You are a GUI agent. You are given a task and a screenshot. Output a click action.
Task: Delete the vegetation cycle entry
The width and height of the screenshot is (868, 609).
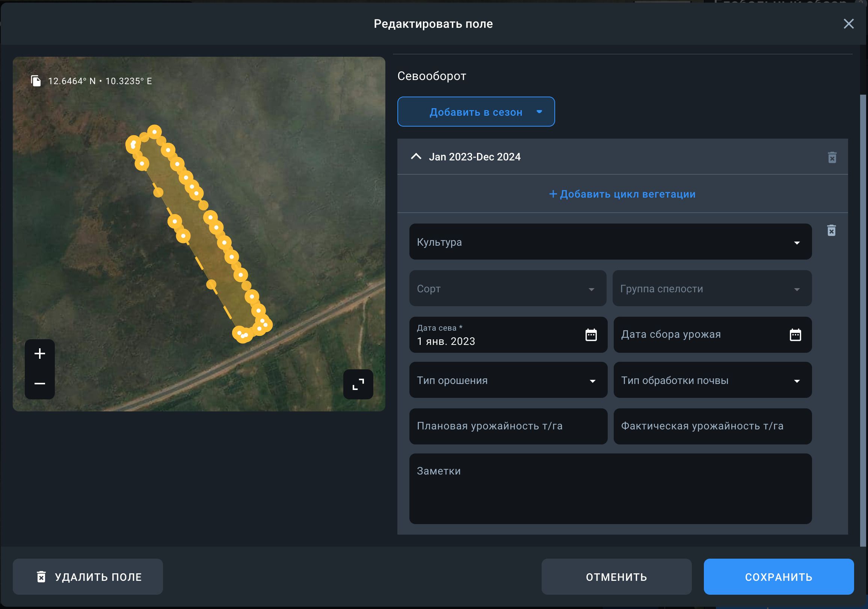[x=831, y=230]
